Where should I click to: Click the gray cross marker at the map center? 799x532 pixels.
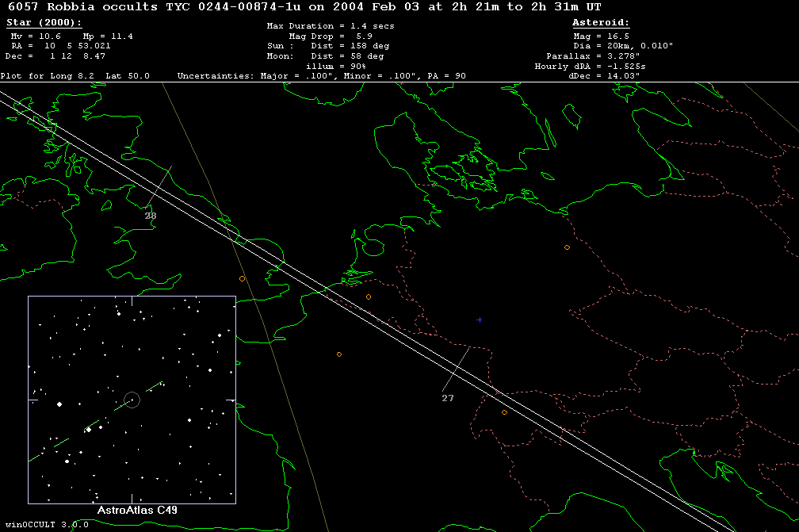tap(479, 320)
